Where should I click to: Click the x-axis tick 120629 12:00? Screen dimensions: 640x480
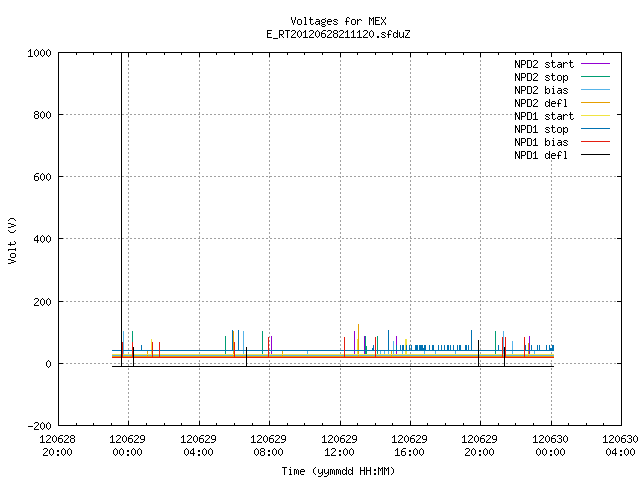(339, 446)
